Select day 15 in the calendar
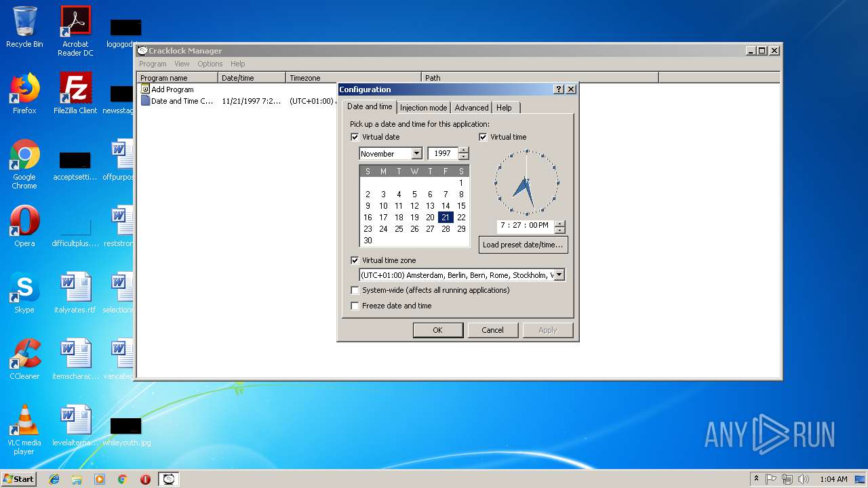868x488 pixels. pos(461,206)
